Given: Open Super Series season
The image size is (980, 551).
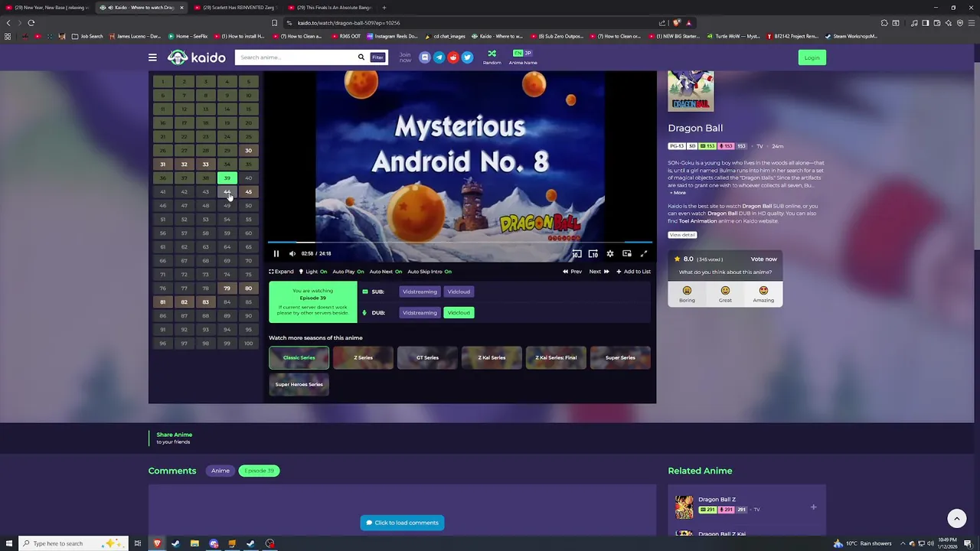Looking at the screenshot, I should [x=620, y=357].
